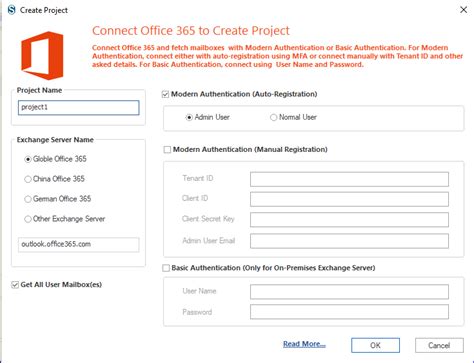The height and width of the screenshot is (363, 474).
Task: Focus the Admin User Email field
Action: (349, 241)
